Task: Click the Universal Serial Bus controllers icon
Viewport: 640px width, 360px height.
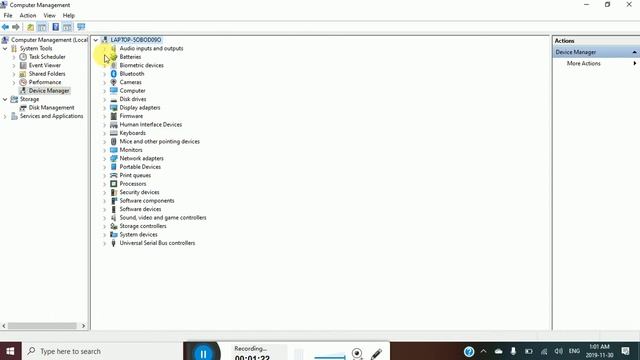Action: (114, 243)
